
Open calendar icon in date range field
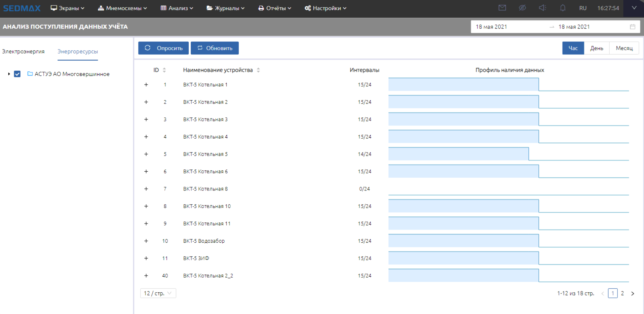[633, 27]
